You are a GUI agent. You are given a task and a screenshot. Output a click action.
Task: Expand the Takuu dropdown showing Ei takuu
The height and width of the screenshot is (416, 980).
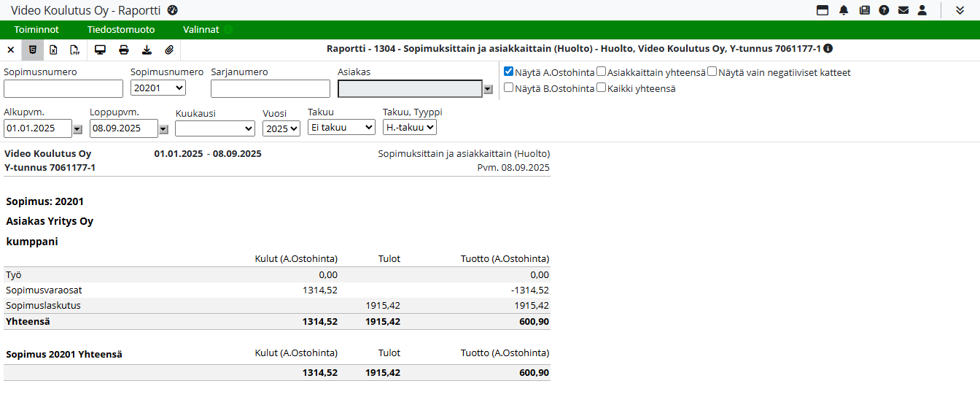point(341,127)
